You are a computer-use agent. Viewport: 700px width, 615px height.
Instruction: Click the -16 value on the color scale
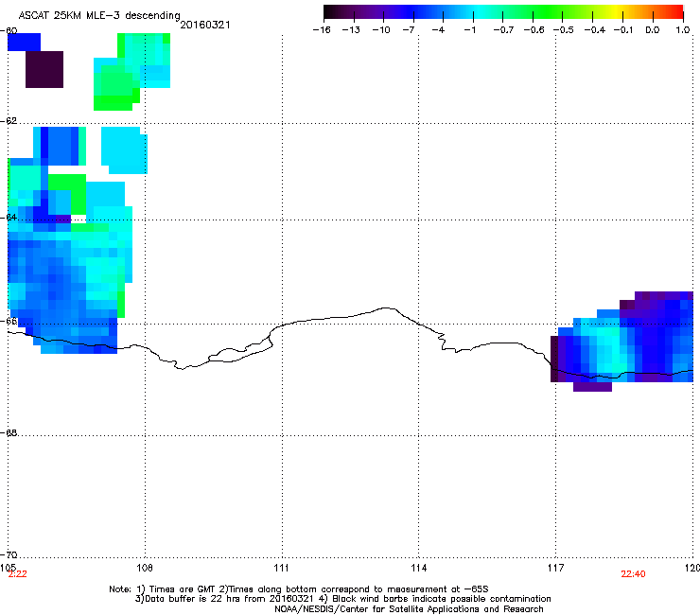[x=322, y=30]
